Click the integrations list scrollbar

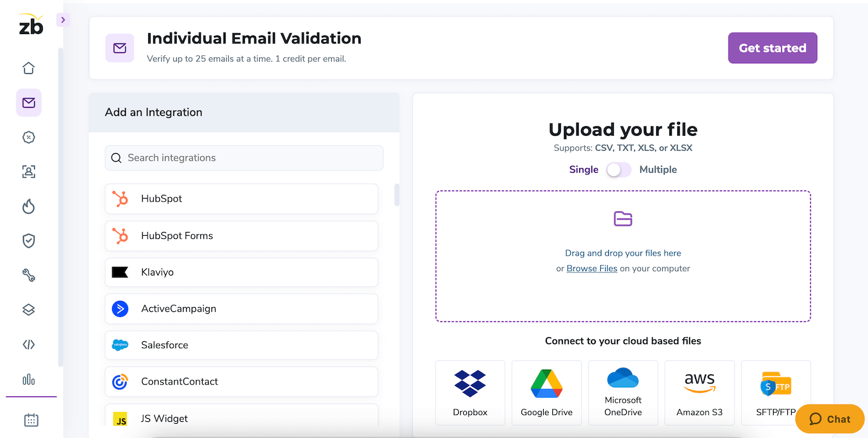(x=397, y=195)
